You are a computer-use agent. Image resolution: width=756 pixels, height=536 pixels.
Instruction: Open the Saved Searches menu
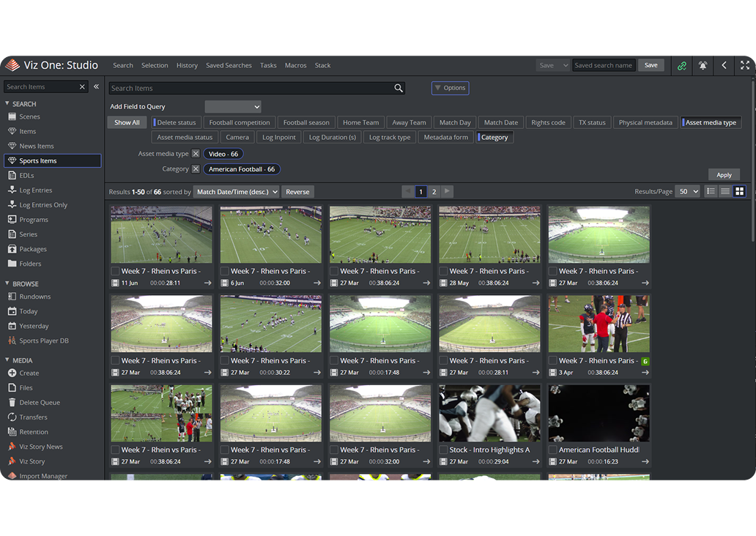pos(229,65)
